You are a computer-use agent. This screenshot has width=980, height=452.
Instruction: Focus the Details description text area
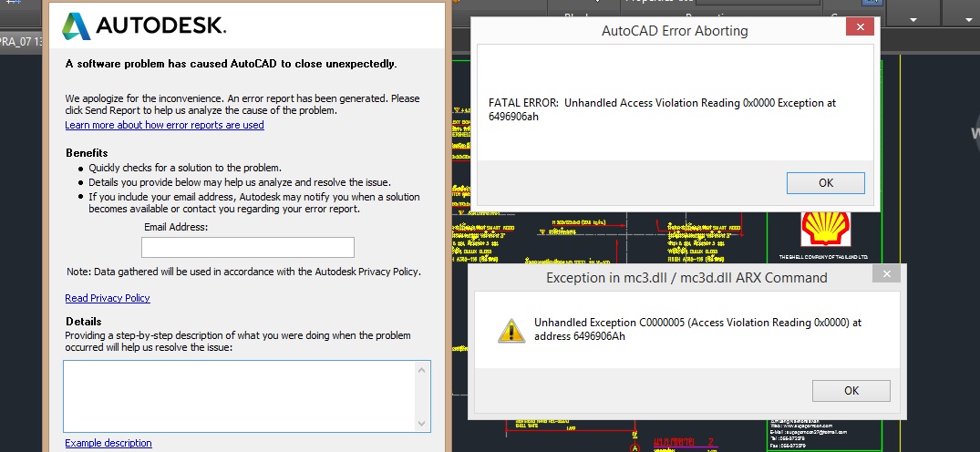coord(240,395)
